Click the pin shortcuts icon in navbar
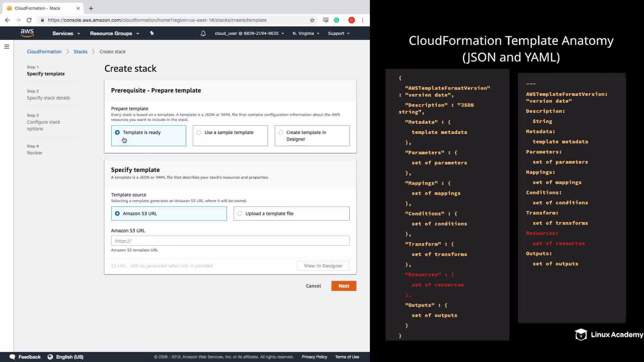Screen dimensions: 644x362 pyautogui.click(x=152, y=33)
